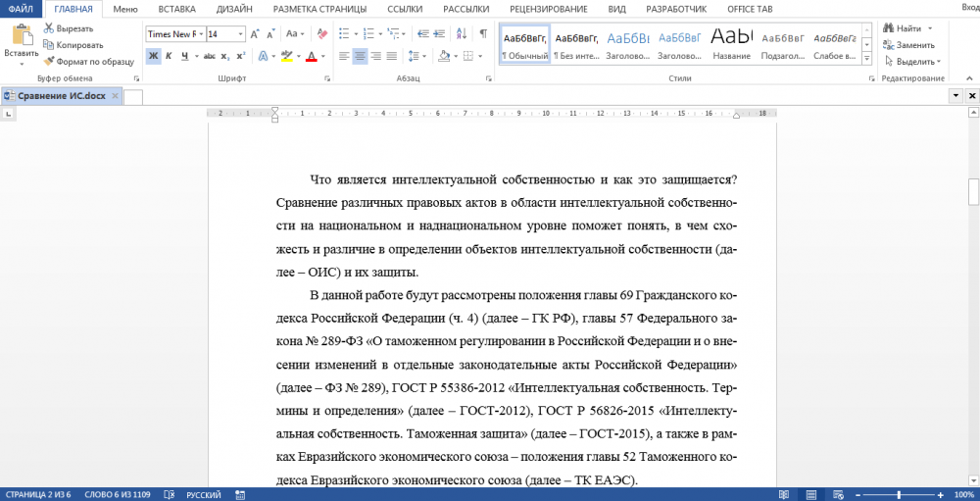
Task: Click the zoom slider in status bar
Action: pyautogui.click(x=898, y=495)
